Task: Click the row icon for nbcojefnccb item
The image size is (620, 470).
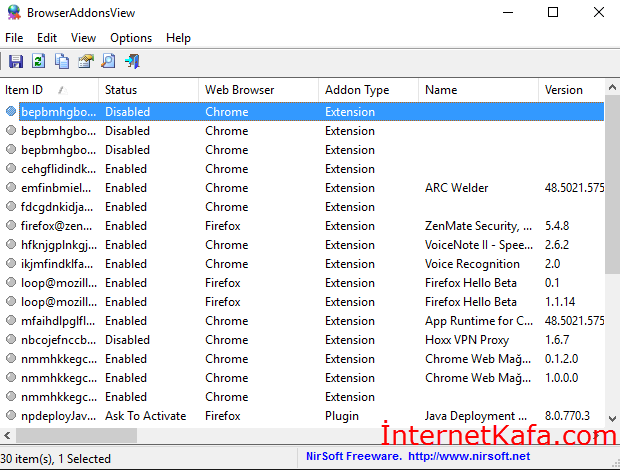Action: tap(11, 340)
